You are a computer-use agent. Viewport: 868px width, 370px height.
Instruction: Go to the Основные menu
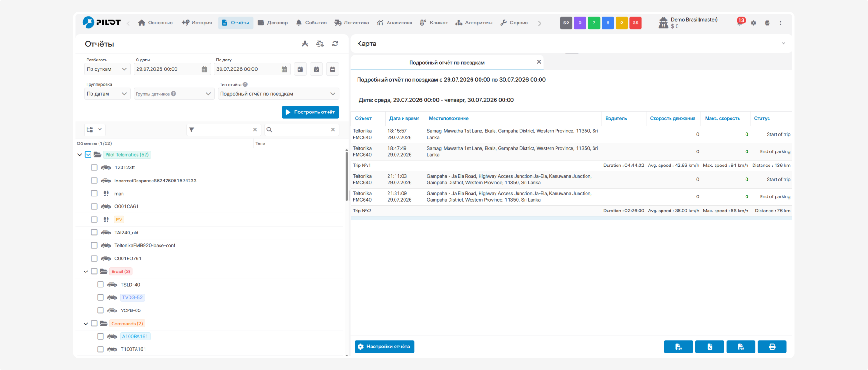point(155,23)
